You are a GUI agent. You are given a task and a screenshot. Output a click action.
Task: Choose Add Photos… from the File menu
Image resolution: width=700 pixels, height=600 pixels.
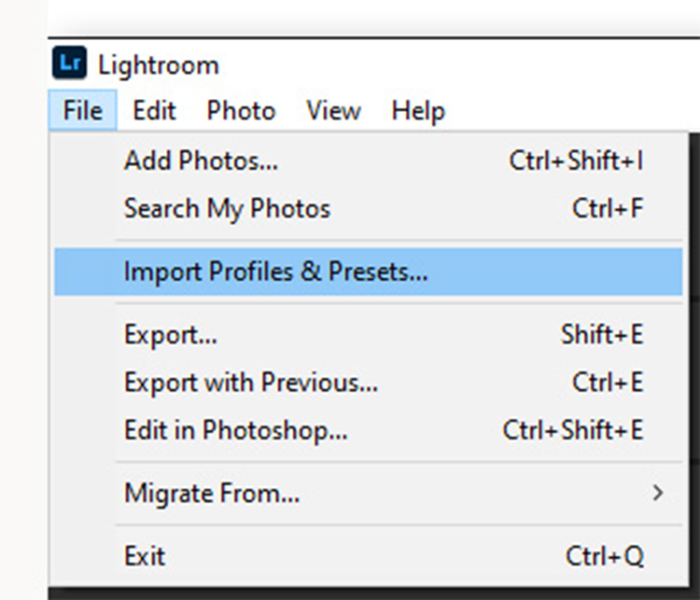pyautogui.click(x=201, y=160)
